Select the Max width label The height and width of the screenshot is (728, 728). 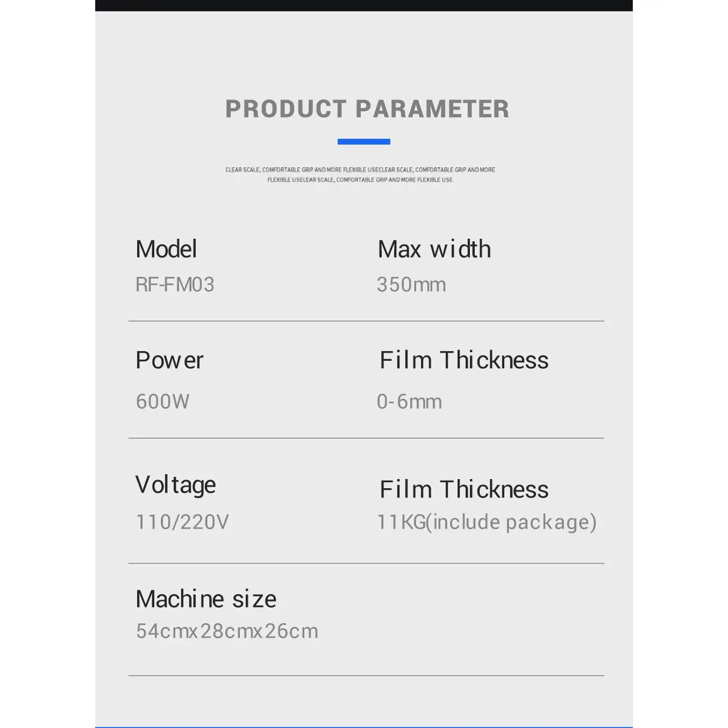(434, 249)
